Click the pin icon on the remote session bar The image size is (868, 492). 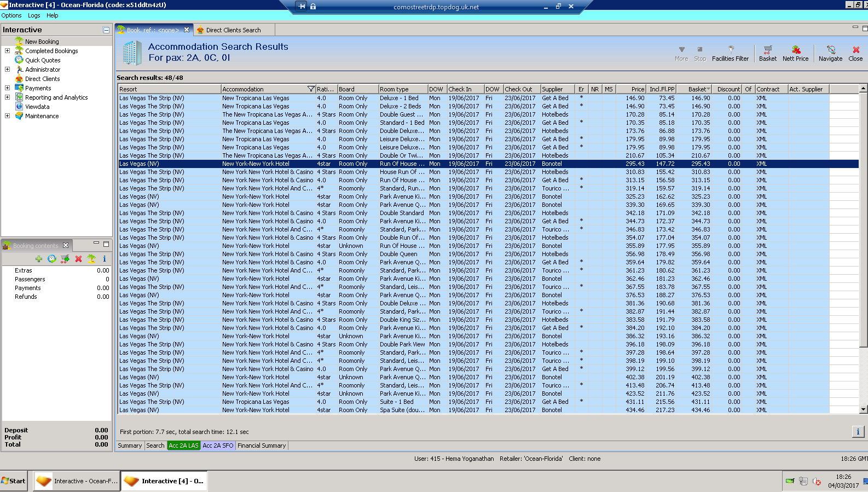coord(302,7)
